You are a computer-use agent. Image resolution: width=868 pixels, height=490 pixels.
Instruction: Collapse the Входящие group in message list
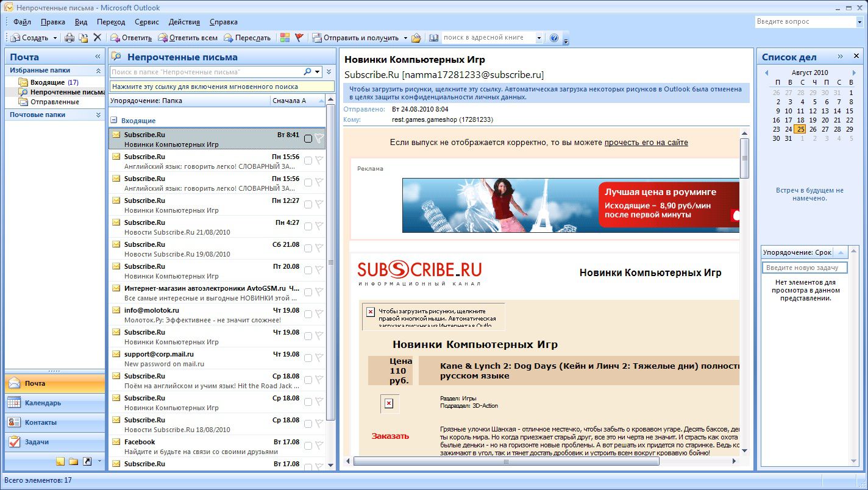pyautogui.click(x=114, y=121)
